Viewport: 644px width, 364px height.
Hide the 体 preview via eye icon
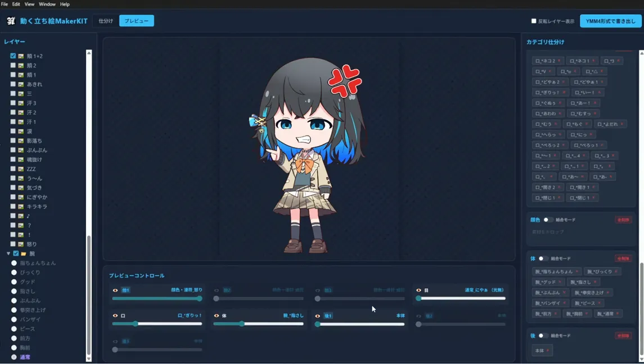[217, 316]
